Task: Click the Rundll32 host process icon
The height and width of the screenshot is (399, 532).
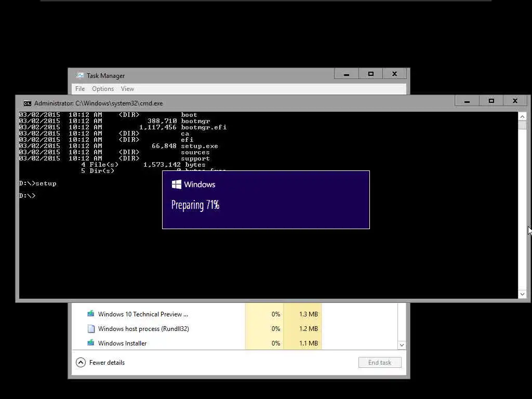Action: coord(91,329)
